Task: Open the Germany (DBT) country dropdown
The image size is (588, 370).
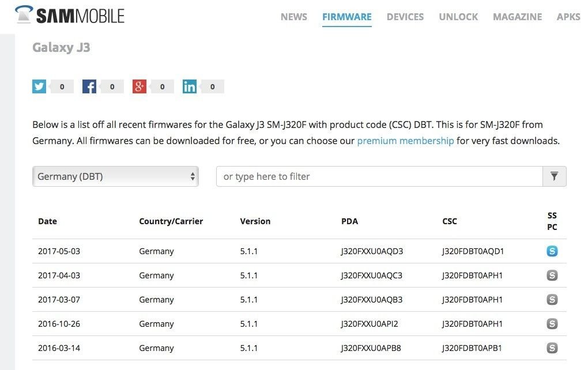Action: point(115,176)
